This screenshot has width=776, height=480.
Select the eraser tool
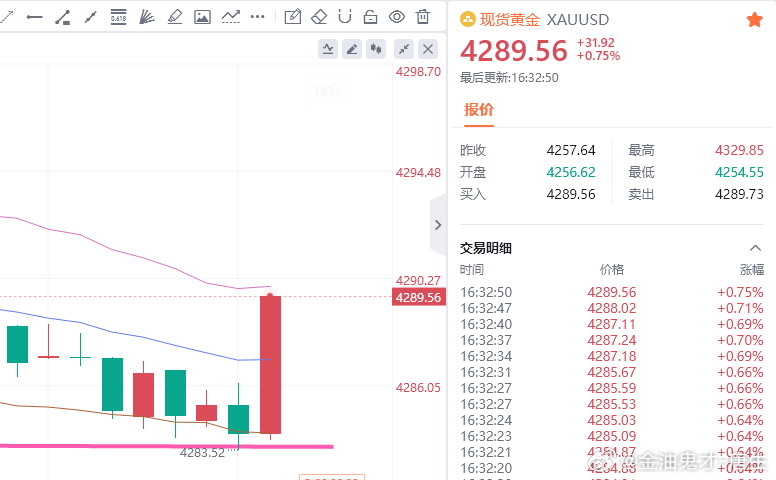[x=319, y=17]
